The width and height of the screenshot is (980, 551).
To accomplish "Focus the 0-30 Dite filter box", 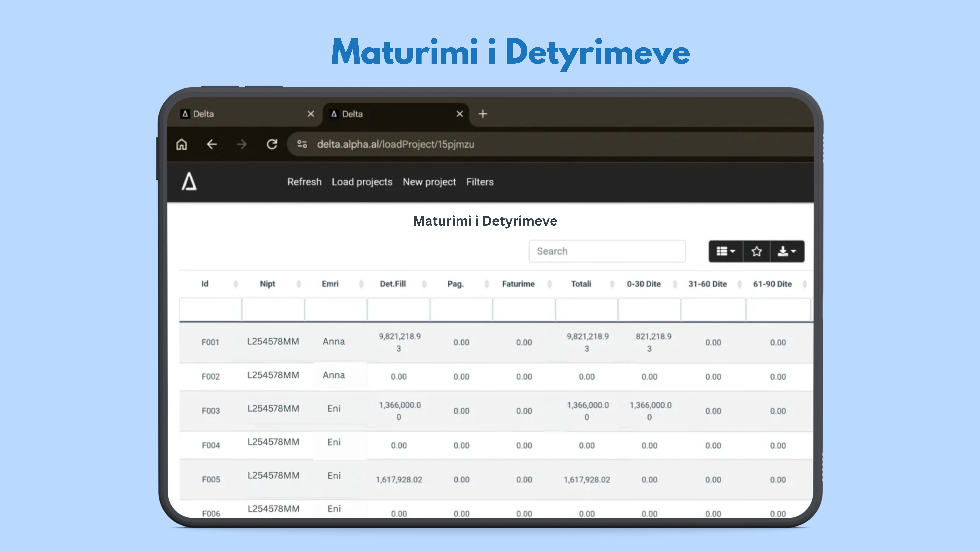I will [649, 309].
